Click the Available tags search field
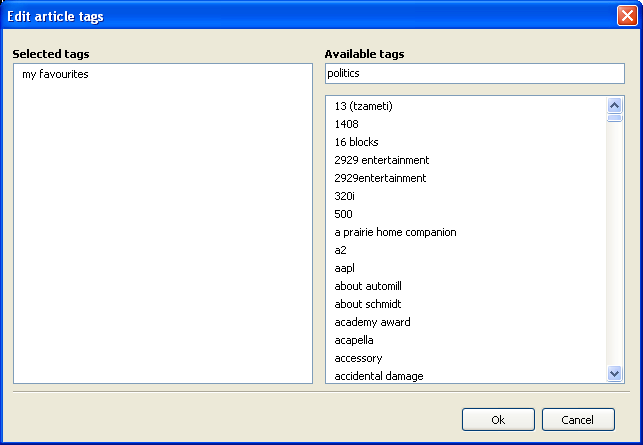This screenshot has width=643, height=445. [x=474, y=74]
